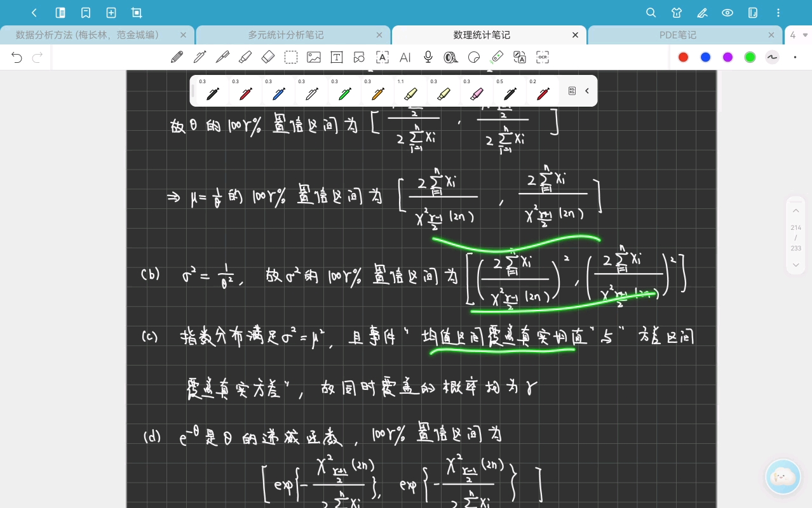Select the text box tool
Image resolution: width=812 pixels, height=508 pixels.
click(337, 57)
